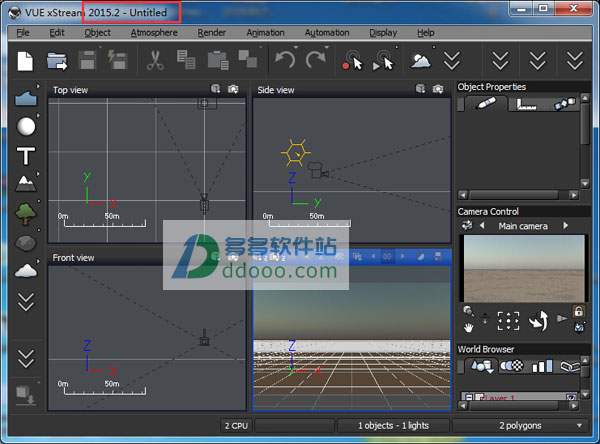Click the drop object cube icon at bottom left
Viewport: 600px width, 444px height.
[26, 395]
